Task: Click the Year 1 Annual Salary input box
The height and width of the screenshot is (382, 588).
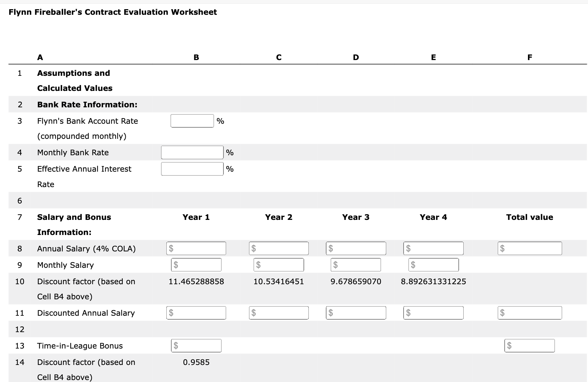Action: point(196,248)
